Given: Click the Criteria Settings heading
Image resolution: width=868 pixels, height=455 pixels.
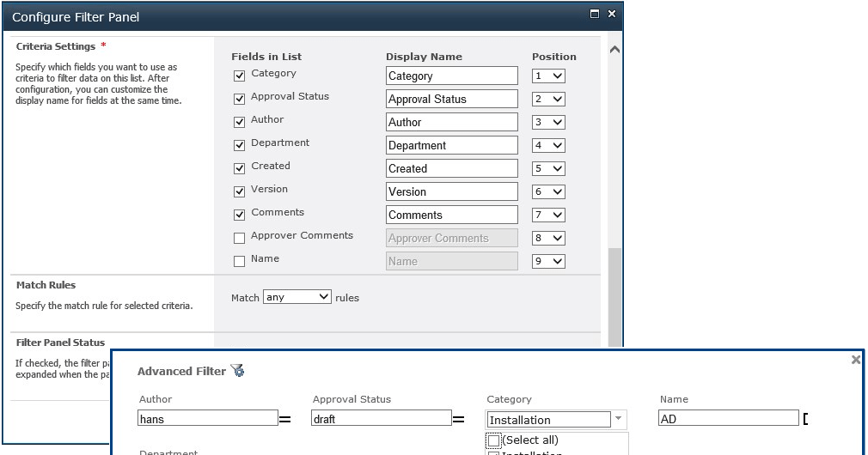Looking at the screenshot, I should 56,46.
